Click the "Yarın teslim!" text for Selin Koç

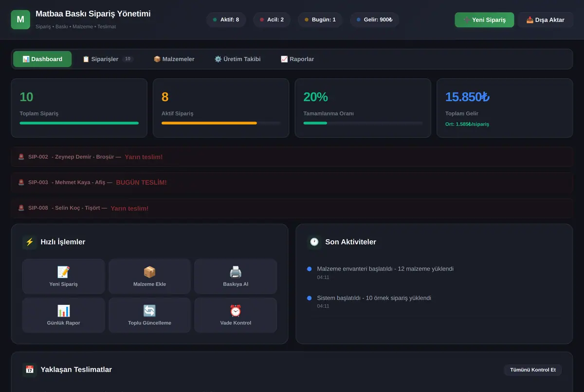tap(129, 208)
